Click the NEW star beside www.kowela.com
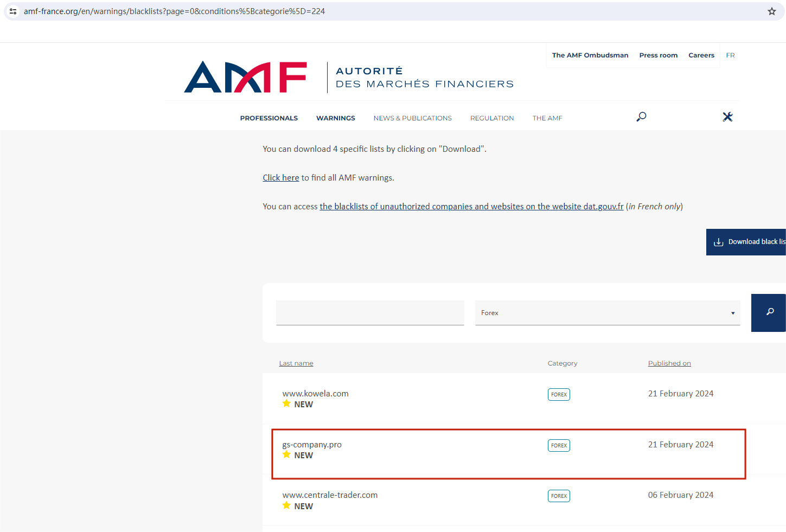Viewport: 786px width, 532px height. click(286, 403)
